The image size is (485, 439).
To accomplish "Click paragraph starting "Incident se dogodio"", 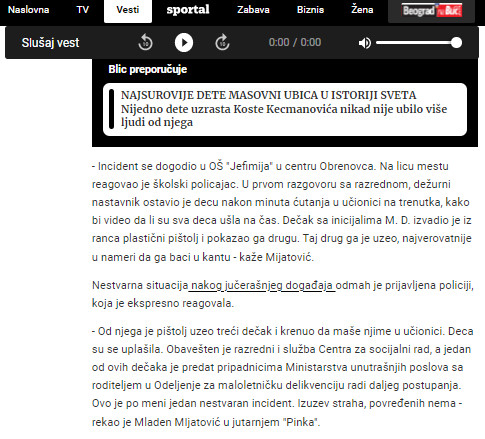I will tap(282, 212).
